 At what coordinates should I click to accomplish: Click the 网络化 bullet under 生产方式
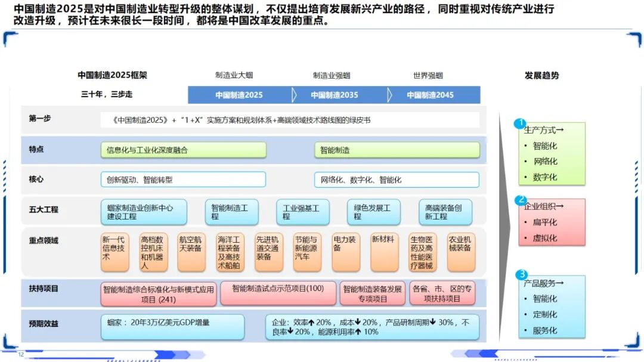(x=545, y=162)
